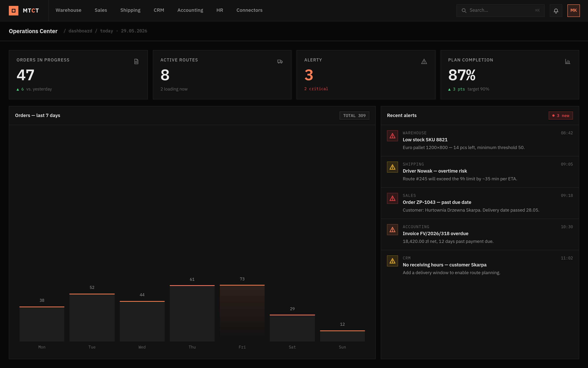Click the document icon in Orders in Progress card
Image resolution: width=588 pixels, height=368 pixels.
pos(136,62)
